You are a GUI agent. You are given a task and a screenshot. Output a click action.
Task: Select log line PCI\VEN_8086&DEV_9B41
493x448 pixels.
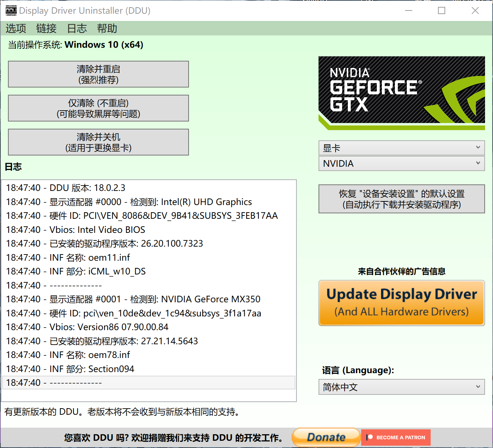149,216
